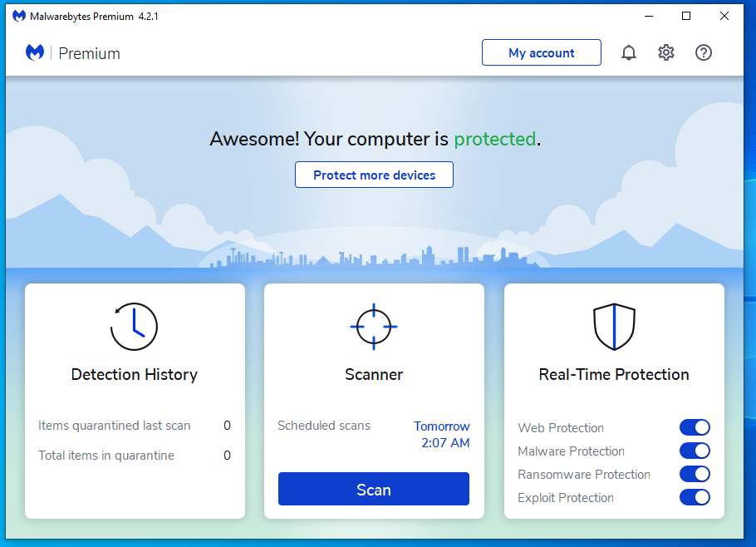Click the Malwarebytes logo beside Premium
The height and width of the screenshot is (547, 756).
click(x=35, y=52)
